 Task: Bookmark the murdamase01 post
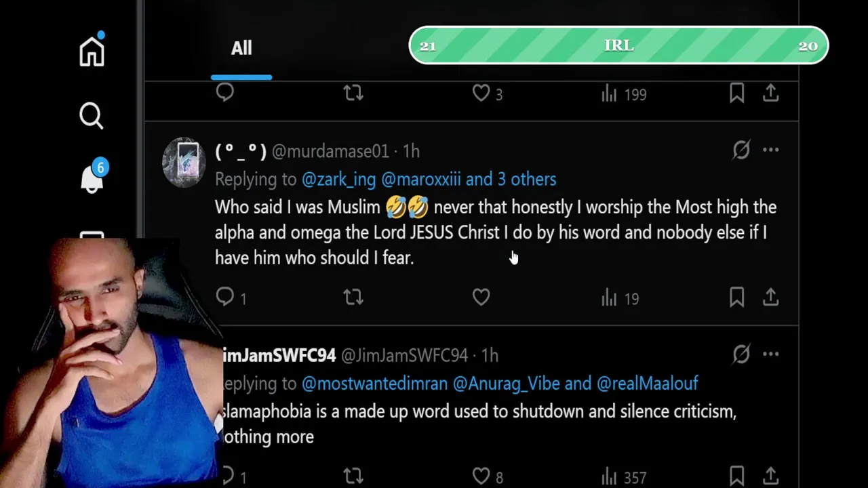pos(736,297)
